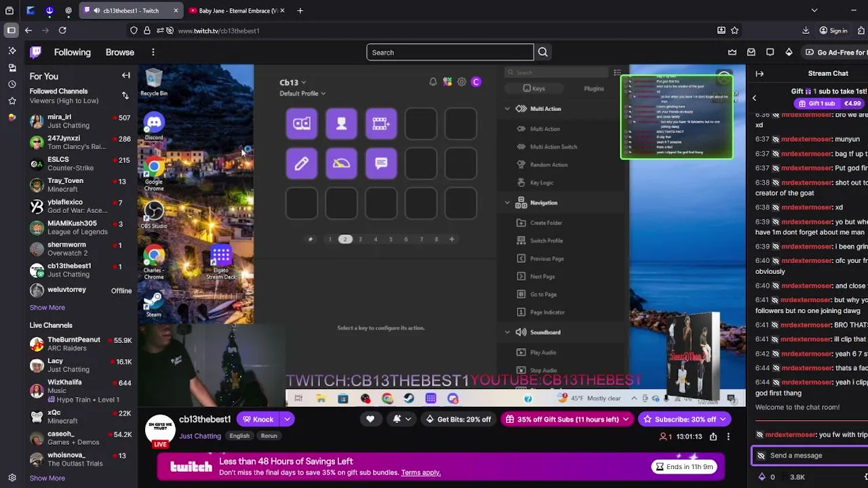The height and width of the screenshot is (488, 868).
Task: Switch to the cb13thebest1 - Twitch tab
Action: pos(131,10)
